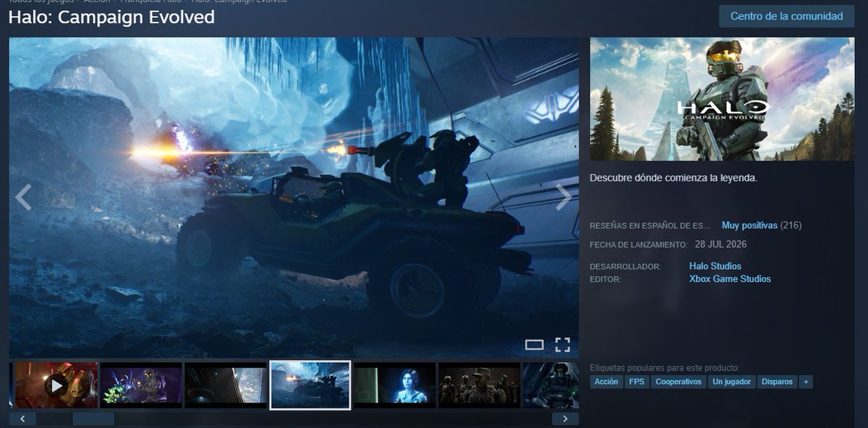The image size is (868, 428).
Task: Click 'RESEÑAS EN ESPAÑOL DE ES...' label
Action: tap(650, 226)
